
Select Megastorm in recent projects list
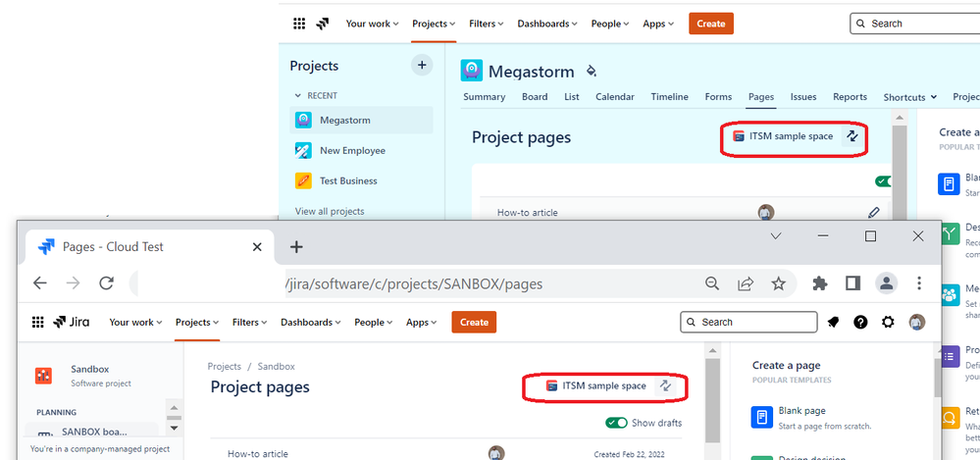(361, 120)
